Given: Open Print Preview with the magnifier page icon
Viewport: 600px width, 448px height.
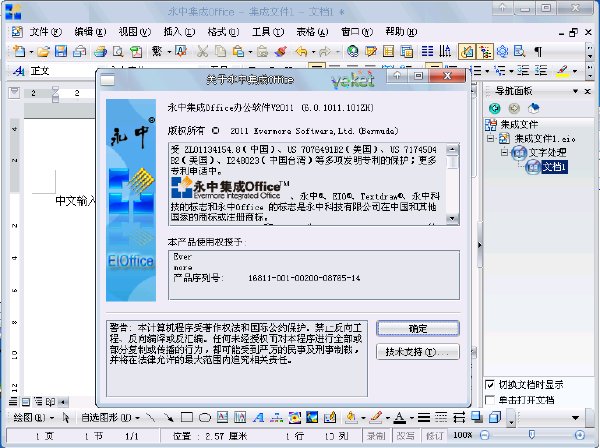Looking at the screenshot, I should coord(118,51).
